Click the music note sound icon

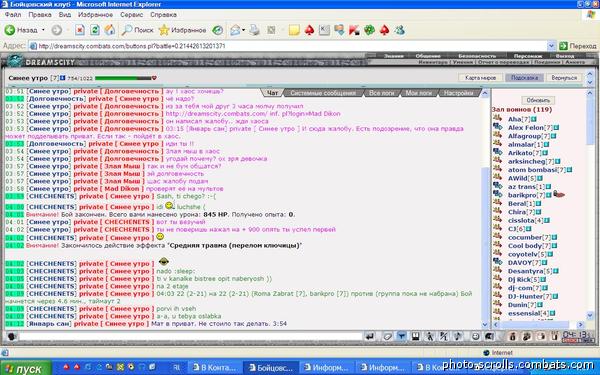pos(458,336)
